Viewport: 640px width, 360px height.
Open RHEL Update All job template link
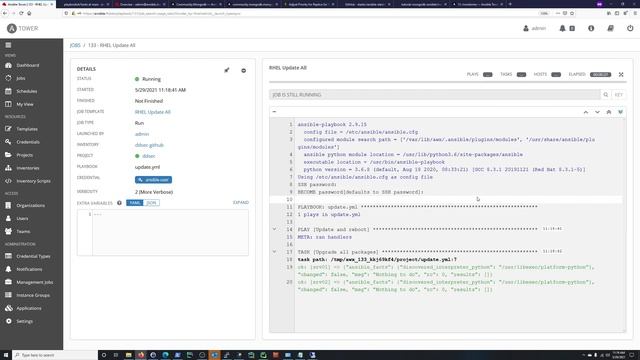pos(153,112)
